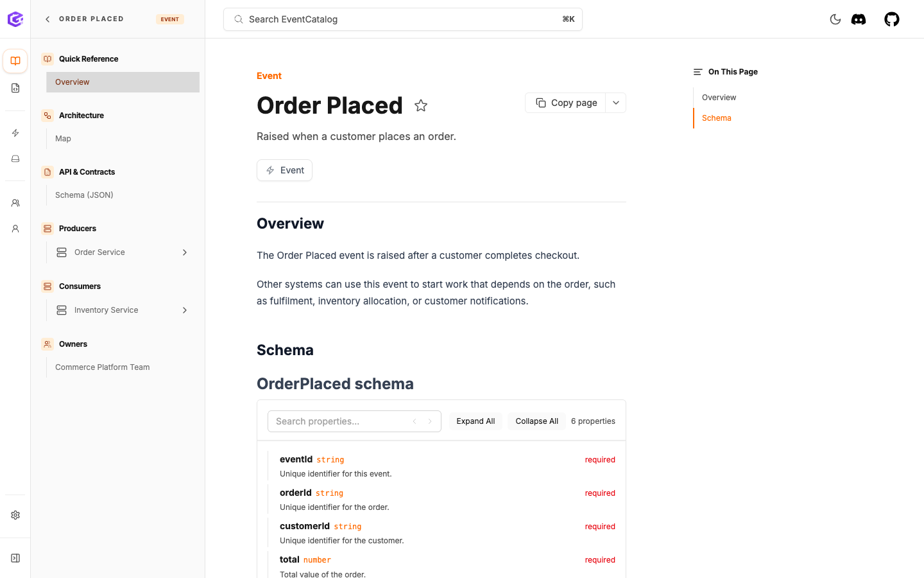Image resolution: width=924 pixels, height=578 pixels.
Task: Click the 6 properties count
Action: (x=593, y=421)
